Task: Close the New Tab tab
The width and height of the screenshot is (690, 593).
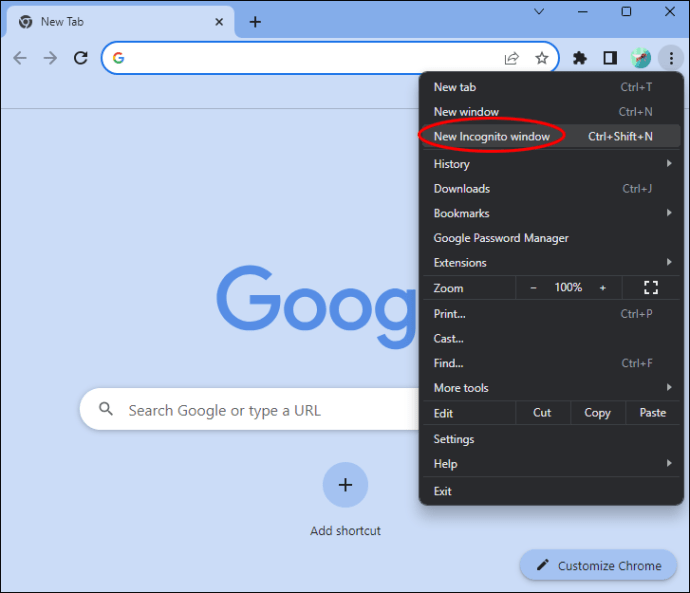Action: click(x=219, y=22)
